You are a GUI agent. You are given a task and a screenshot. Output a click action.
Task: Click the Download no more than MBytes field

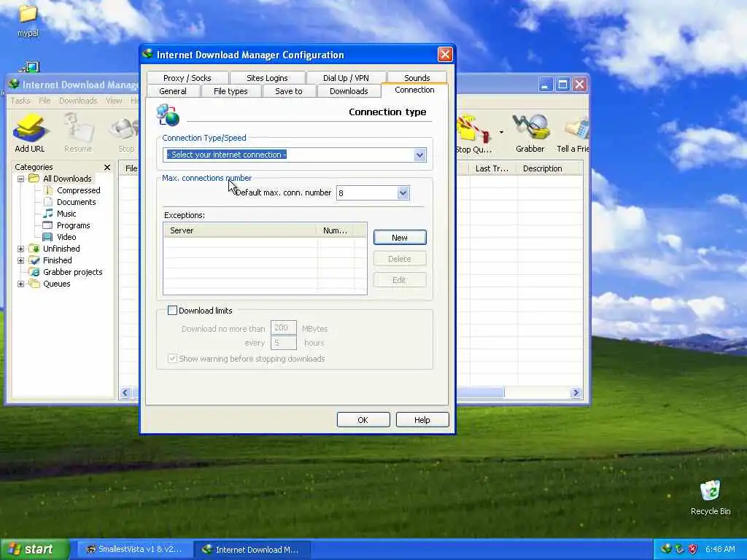coord(284,328)
